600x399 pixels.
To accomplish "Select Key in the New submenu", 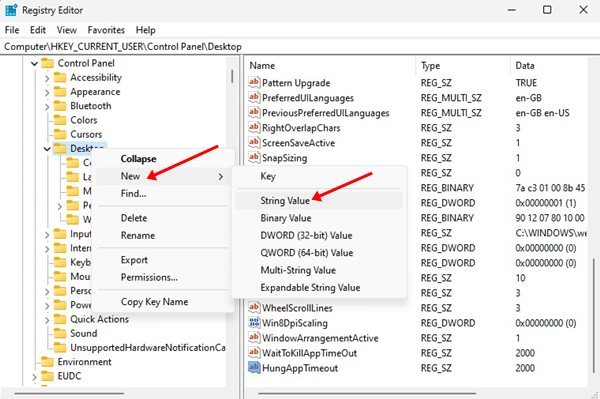I will (x=319, y=176).
